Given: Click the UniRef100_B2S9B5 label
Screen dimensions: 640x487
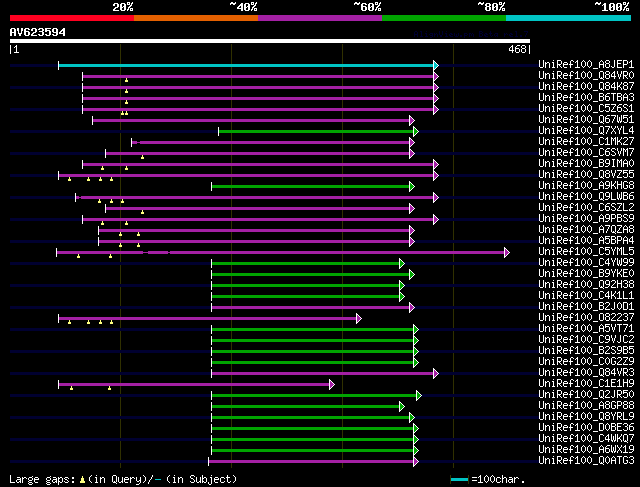Looking at the screenshot, I should [586, 351].
